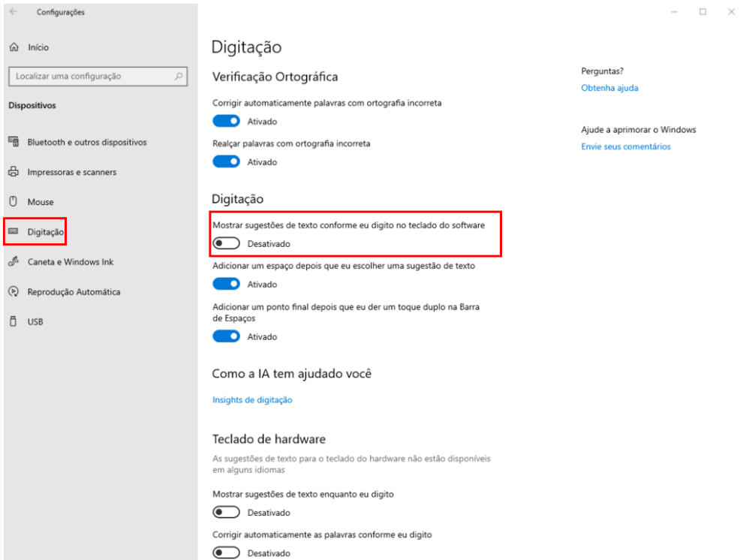Viewport: 740px width, 560px height.
Task: Click the mouse icon
Action: coord(14,202)
